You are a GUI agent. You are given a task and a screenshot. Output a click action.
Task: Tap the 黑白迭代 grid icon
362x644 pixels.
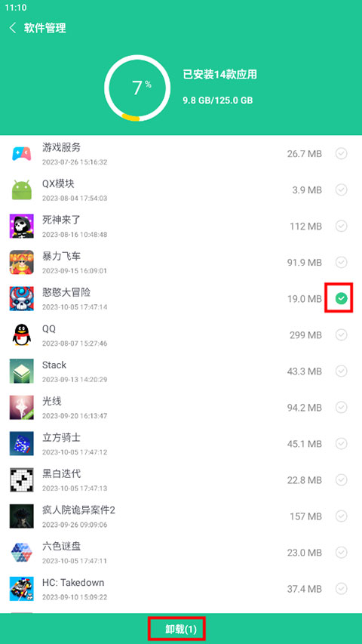(x=21, y=479)
